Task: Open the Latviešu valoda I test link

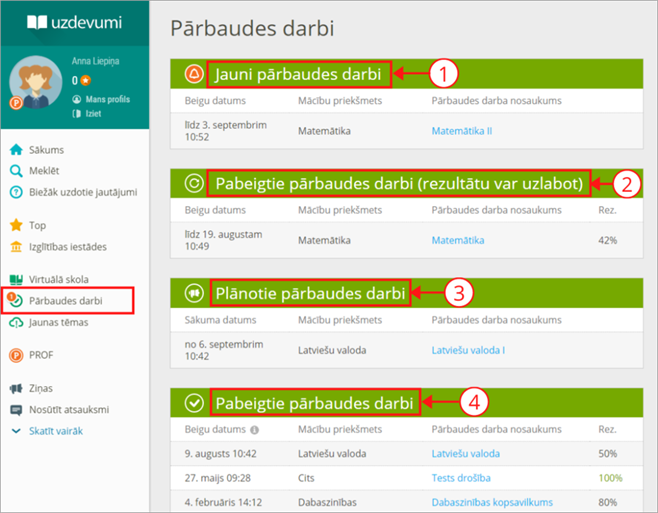Action: (x=468, y=350)
